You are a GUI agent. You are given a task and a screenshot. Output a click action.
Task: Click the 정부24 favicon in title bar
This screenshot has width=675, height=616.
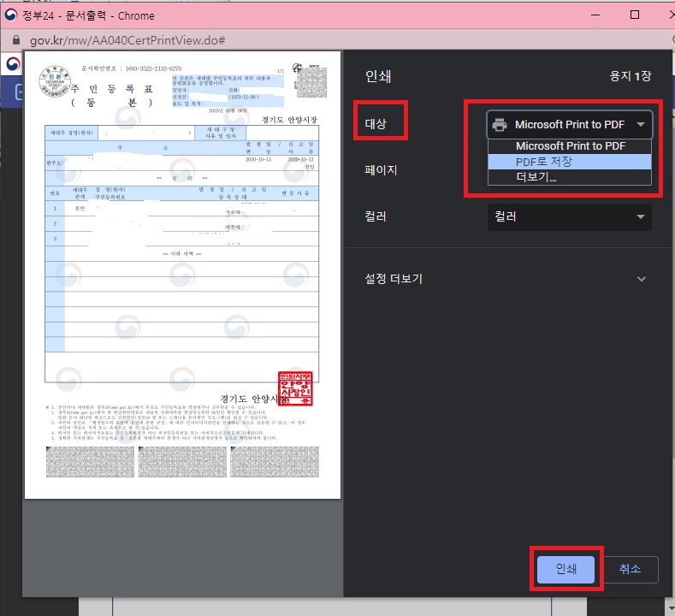[11, 15]
